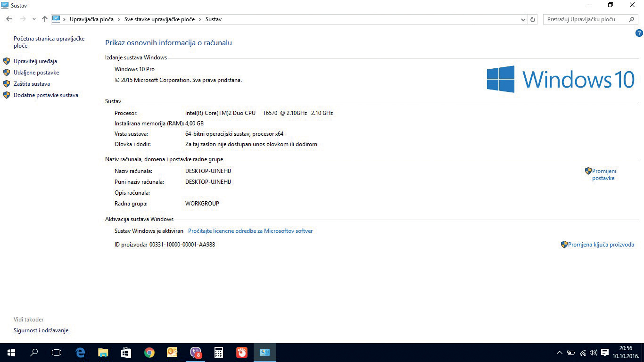Screen dimensions: 644x362
Task: Click 'Sve stavke upravljačke ploče' breadcrumb
Action: click(x=159, y=19)
